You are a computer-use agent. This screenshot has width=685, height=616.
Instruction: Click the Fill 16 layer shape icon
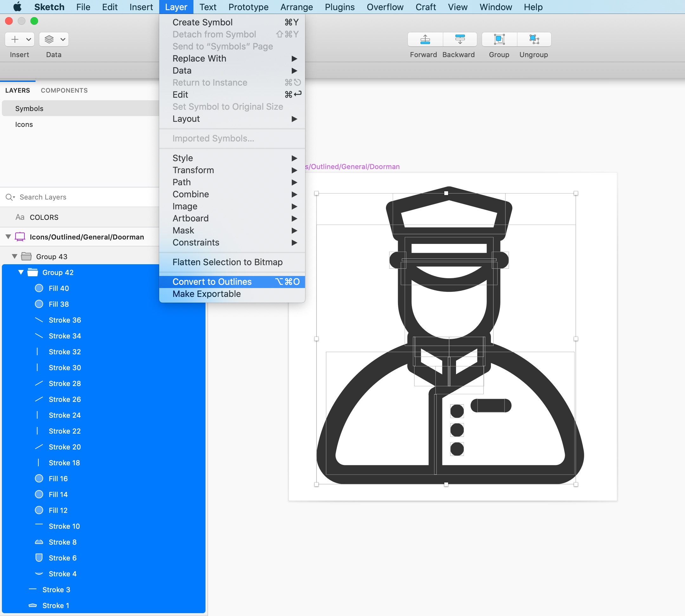39,479
